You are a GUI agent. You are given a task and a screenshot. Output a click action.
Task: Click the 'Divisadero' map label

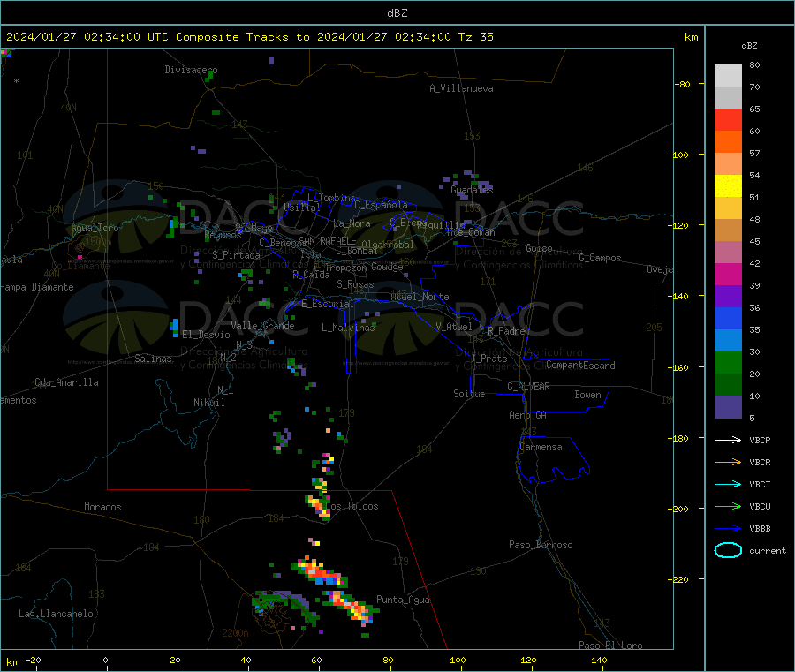pos(191,70)
